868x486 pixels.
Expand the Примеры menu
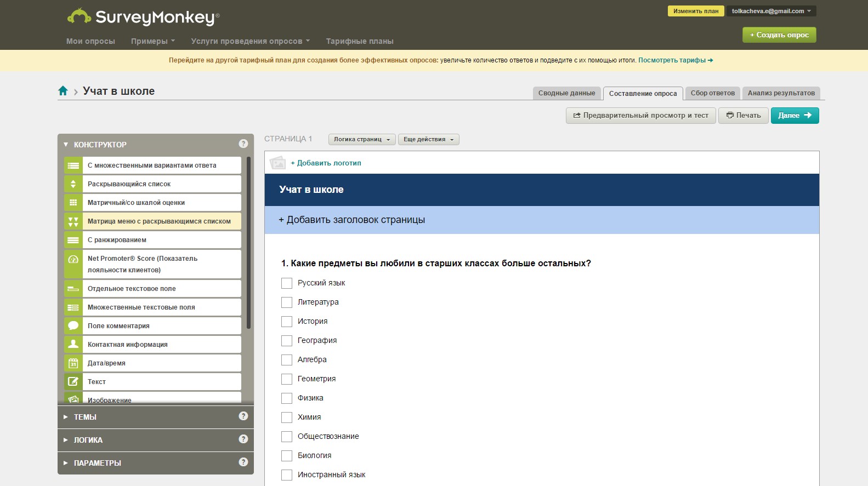tap(153, 41)
